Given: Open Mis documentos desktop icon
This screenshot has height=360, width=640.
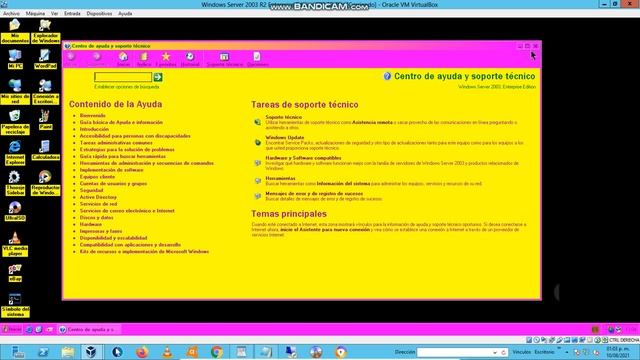Looking at the screenshot, I should coord(15,31).
